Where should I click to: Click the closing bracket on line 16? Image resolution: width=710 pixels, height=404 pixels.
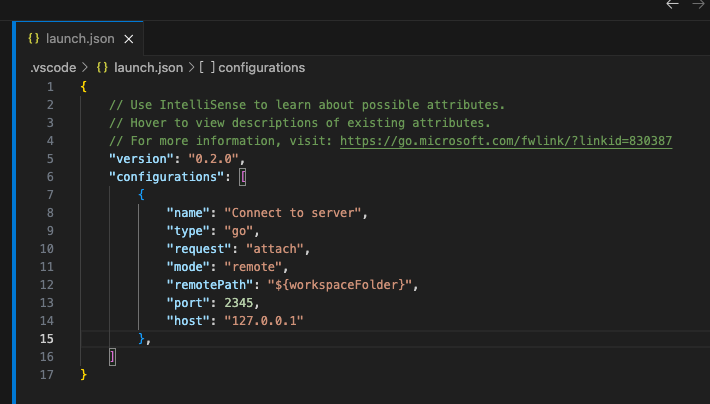(113, 356)
